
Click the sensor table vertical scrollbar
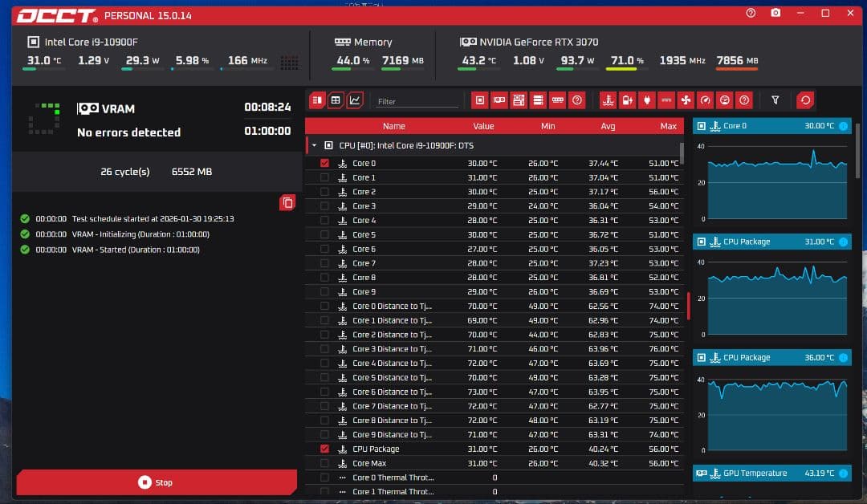(x=682, y=152)
